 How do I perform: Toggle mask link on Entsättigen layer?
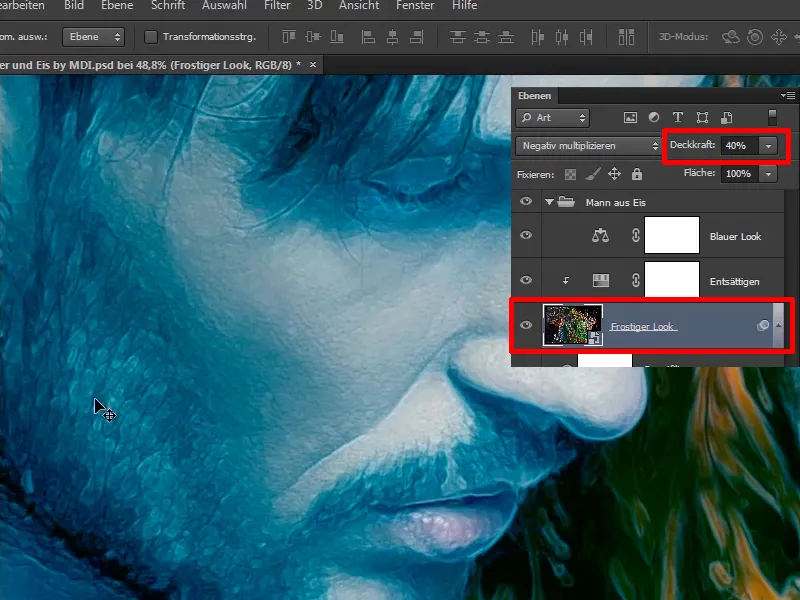[636, 280]
